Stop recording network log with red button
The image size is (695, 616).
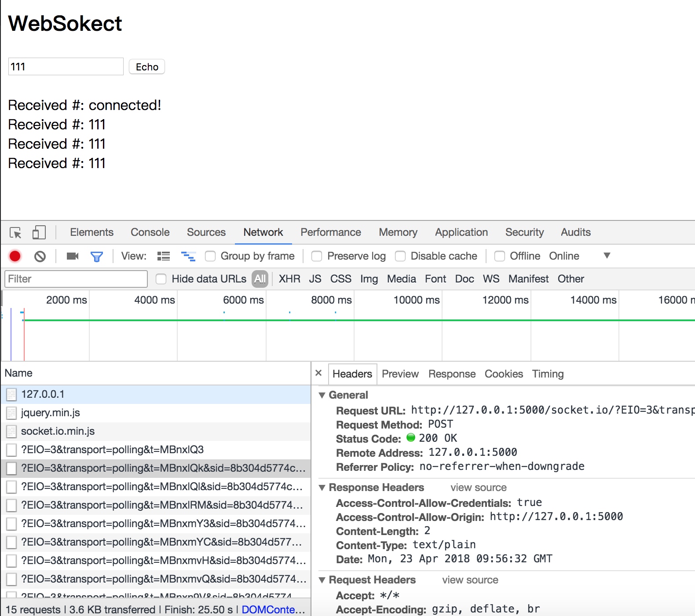[x=15, y=256]
